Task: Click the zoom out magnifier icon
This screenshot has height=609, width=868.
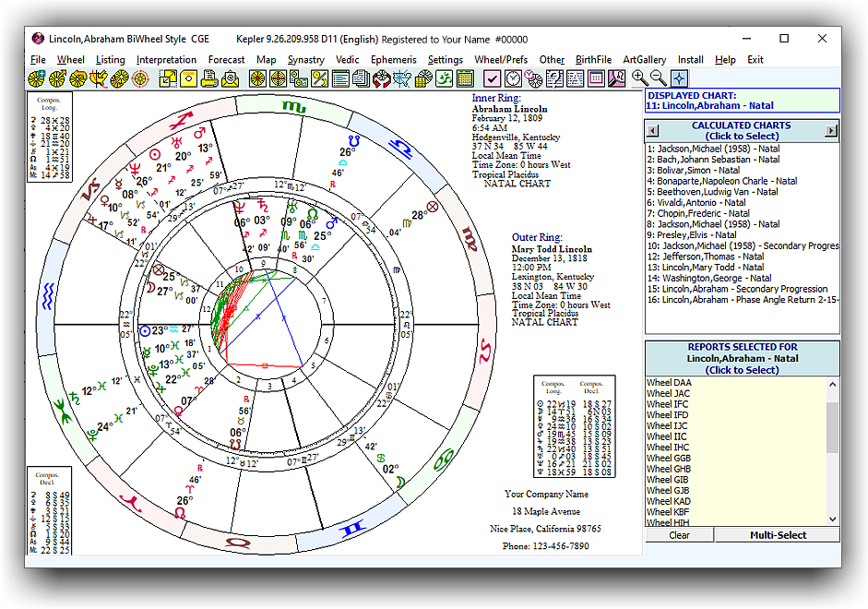Action: click(x=659, y=78)
